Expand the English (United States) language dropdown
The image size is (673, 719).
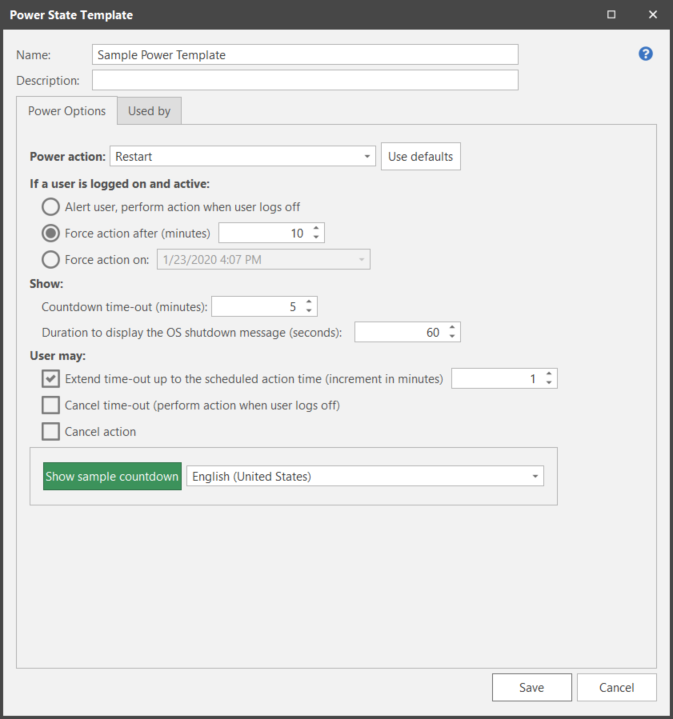(x=536, y=477)
